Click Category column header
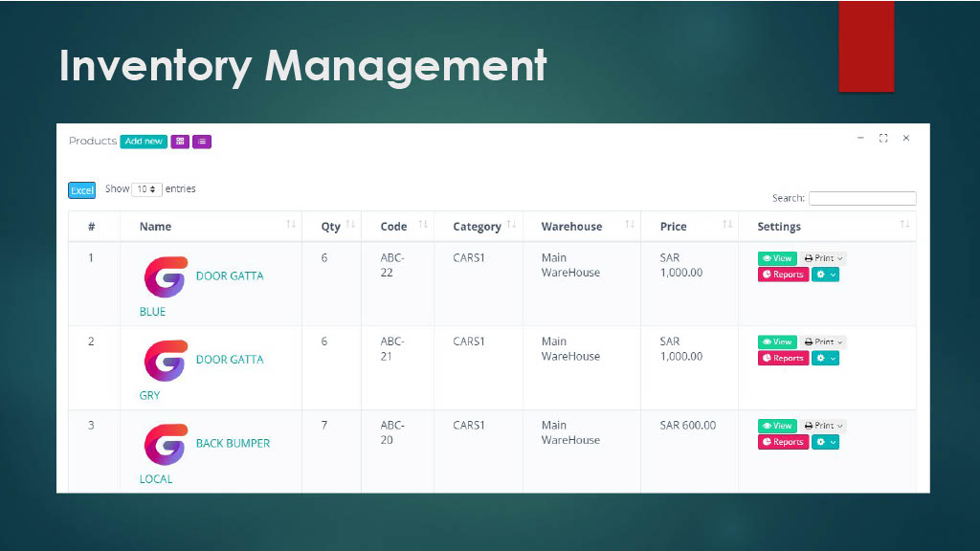 [477, 227]
